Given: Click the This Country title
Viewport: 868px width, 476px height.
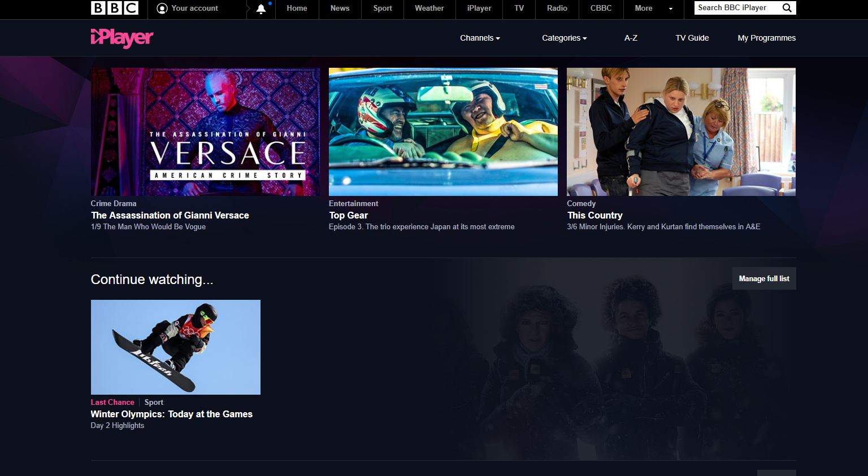Looking at the screenshot, I should click(x=595, y=215).
